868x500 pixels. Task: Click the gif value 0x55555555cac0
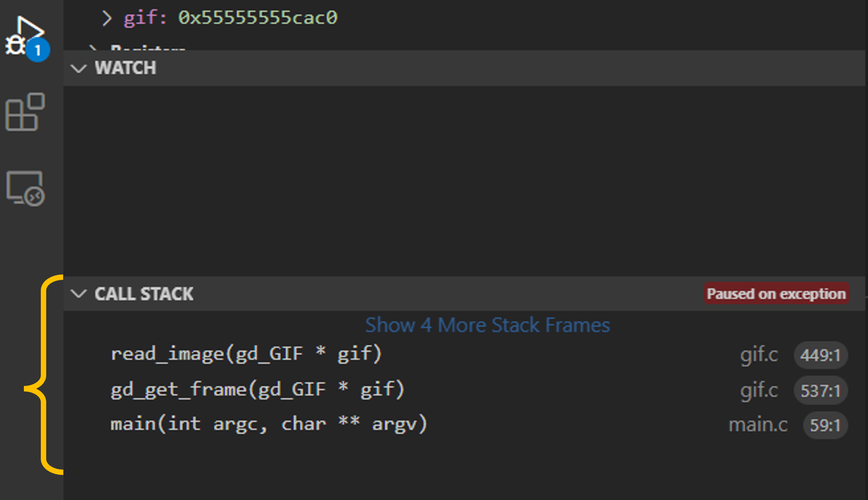258,18
